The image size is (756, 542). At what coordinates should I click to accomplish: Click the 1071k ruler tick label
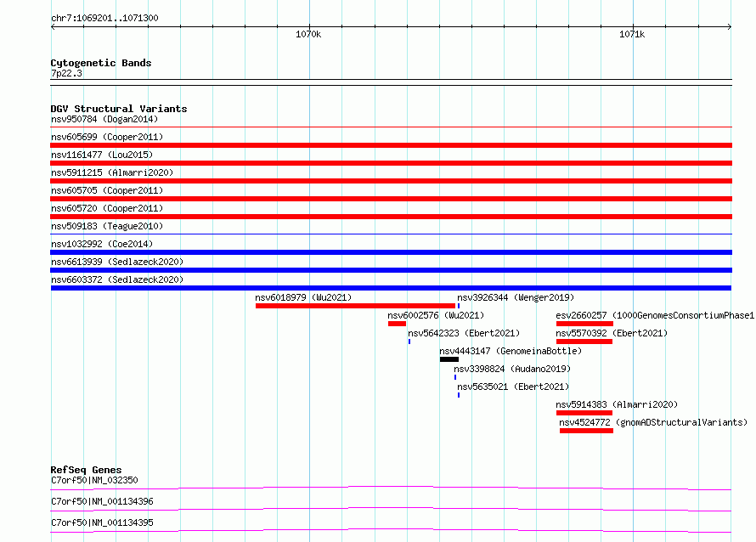pos(632,34)
